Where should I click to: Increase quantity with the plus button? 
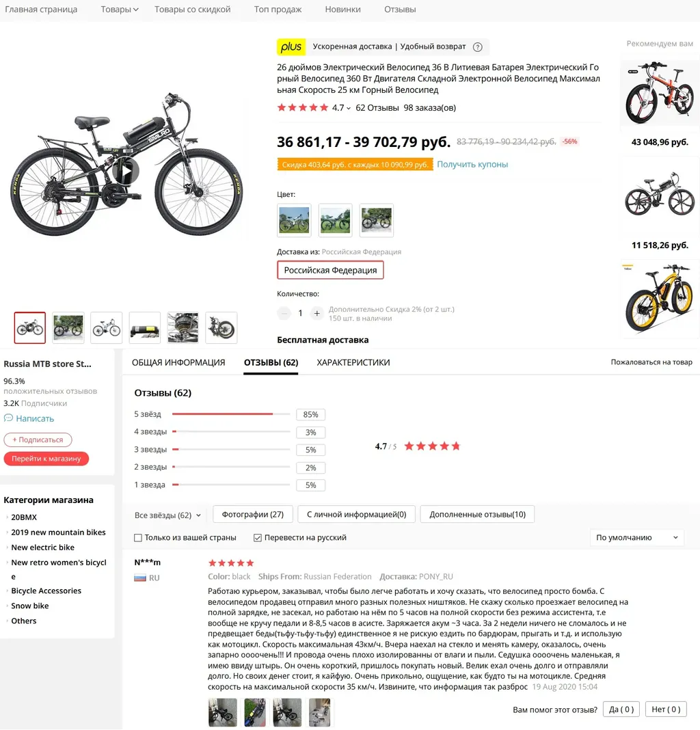[317, 313]
